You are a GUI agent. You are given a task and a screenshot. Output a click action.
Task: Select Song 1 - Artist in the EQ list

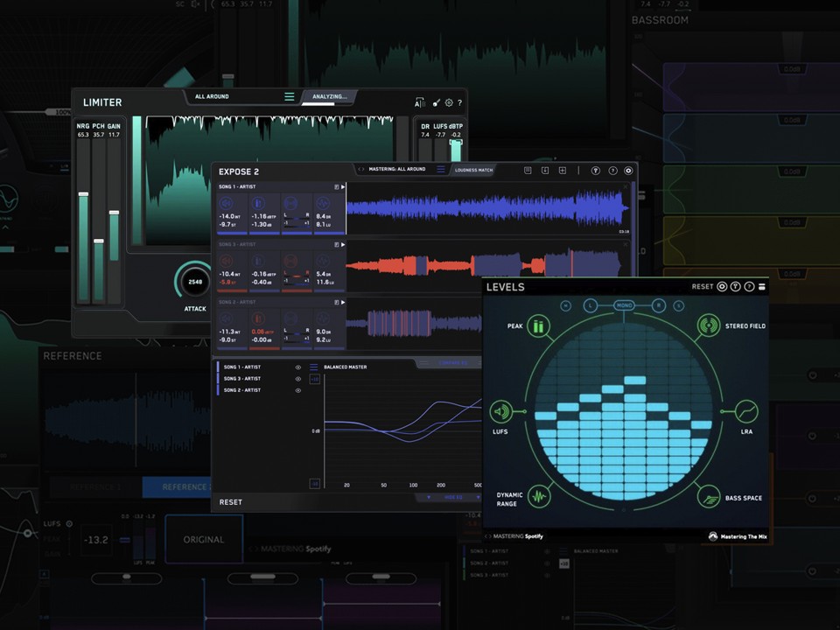point(242,367)
